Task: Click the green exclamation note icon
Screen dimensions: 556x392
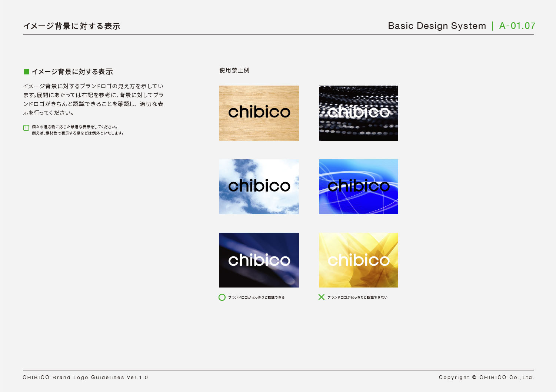Action: 26,128
